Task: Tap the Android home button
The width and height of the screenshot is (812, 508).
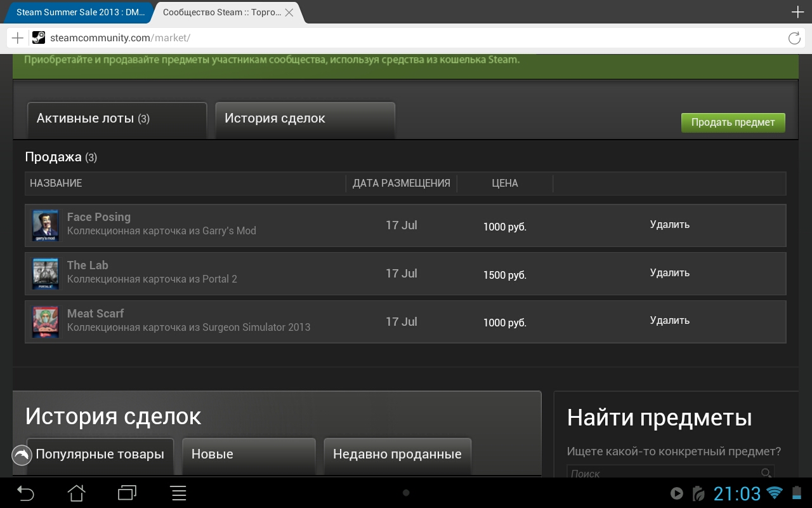Action: pyautogui.click(x=76, y=493)
